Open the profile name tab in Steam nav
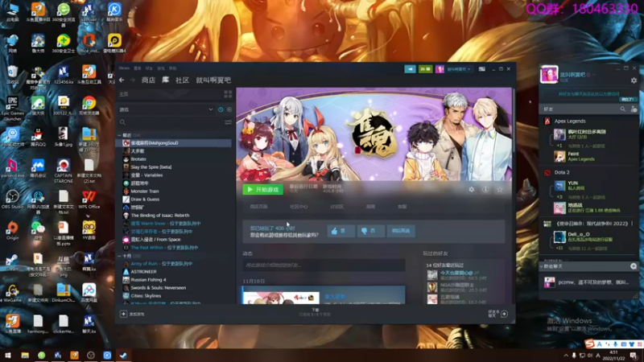Viewport: 644px width, 362px height. [x=213, y=80]
